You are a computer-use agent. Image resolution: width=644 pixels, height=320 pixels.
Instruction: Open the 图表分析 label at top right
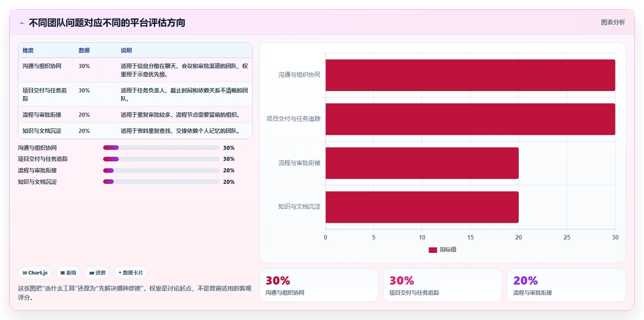click(x=613, y=22)
